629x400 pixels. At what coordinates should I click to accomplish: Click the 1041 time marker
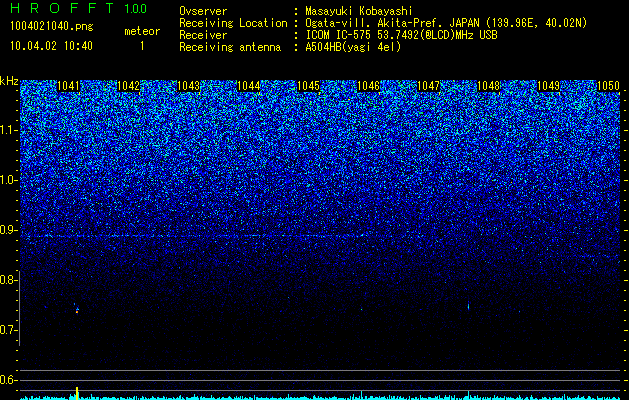69,86
